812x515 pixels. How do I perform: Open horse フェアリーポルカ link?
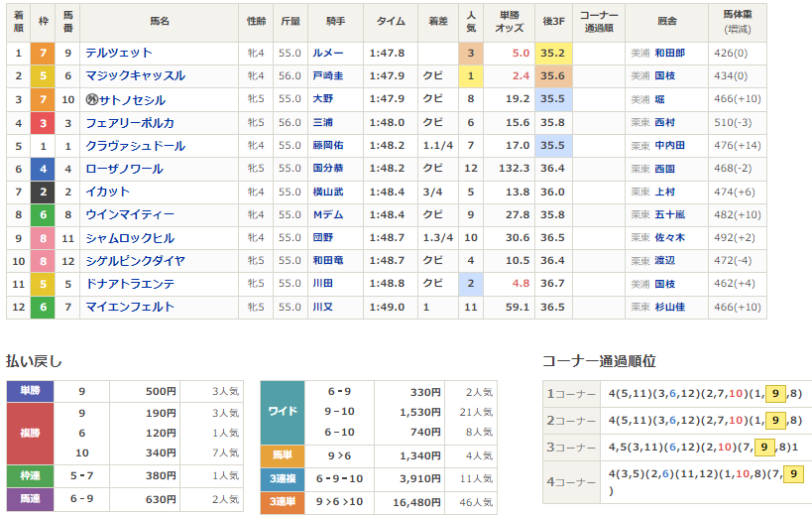tap(130, 123)
